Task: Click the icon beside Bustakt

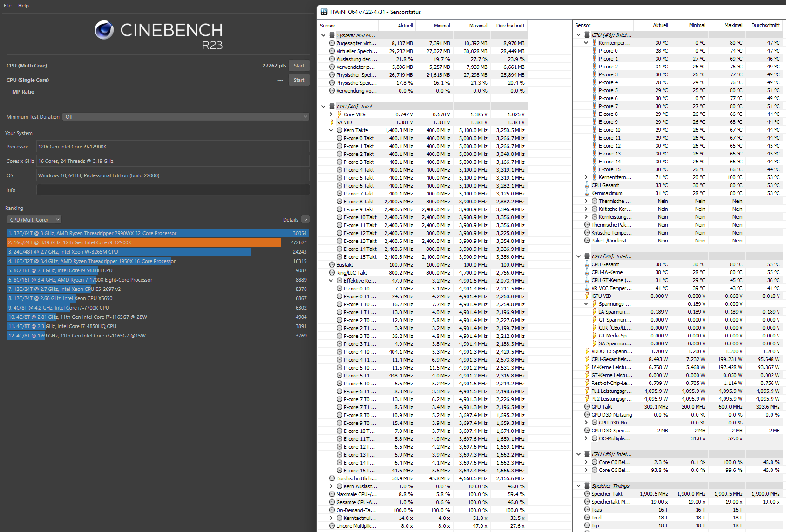Action: pos(332,265)
